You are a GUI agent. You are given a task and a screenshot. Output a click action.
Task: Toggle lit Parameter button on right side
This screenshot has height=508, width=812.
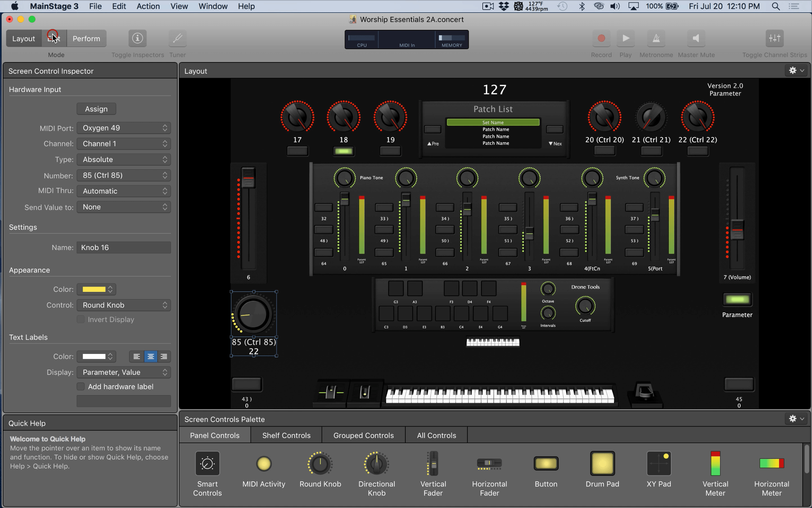(x=737, y=299)
